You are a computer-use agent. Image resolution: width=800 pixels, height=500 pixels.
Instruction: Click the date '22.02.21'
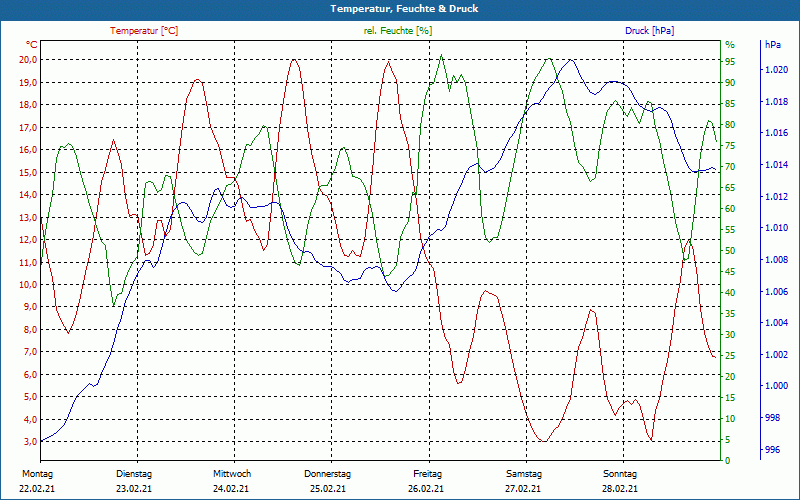click(x=37, y=489)
